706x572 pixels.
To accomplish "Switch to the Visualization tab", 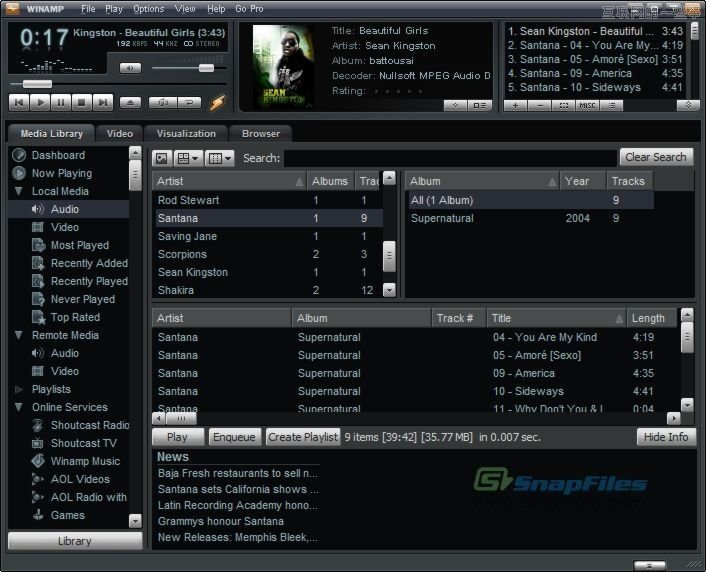I will 186,133.
